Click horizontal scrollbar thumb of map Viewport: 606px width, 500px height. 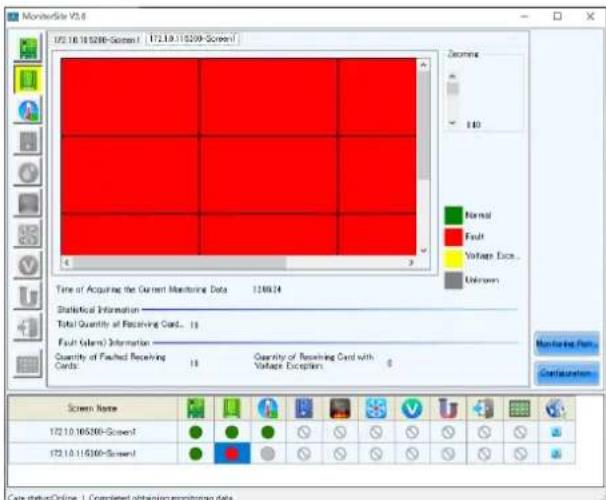pyautogui.click(x=179, y=263)
